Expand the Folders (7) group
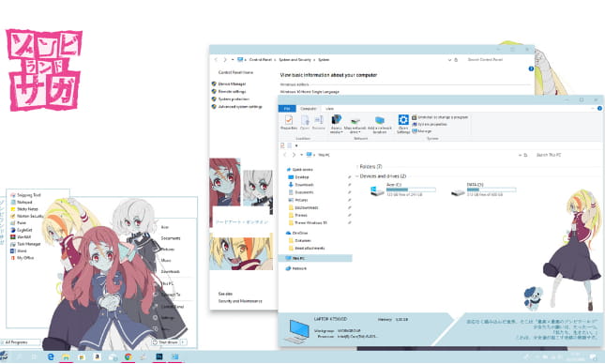Image resolution: width=605 pixels, height=364 pixels. [x=357, y=167]
